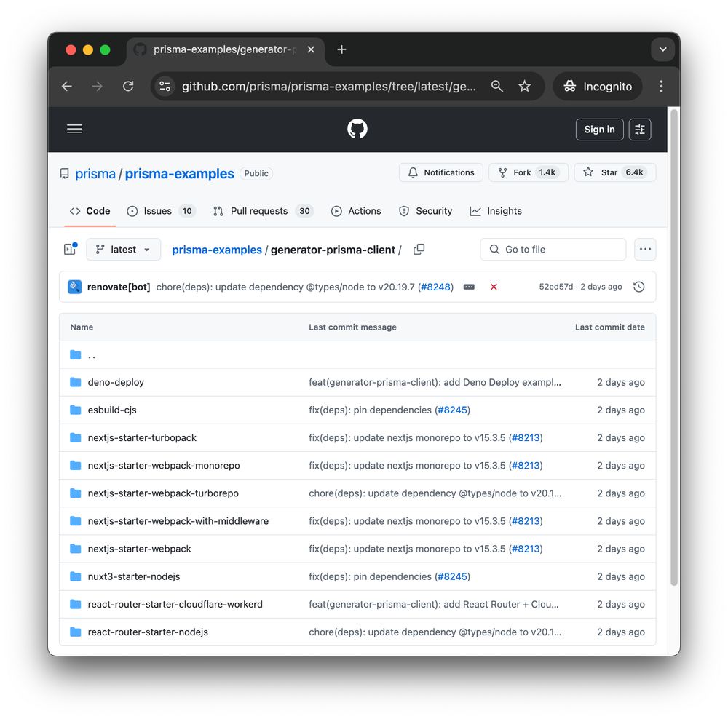
Task: Go forward in browser history
Action: click(x=97, y=87)
